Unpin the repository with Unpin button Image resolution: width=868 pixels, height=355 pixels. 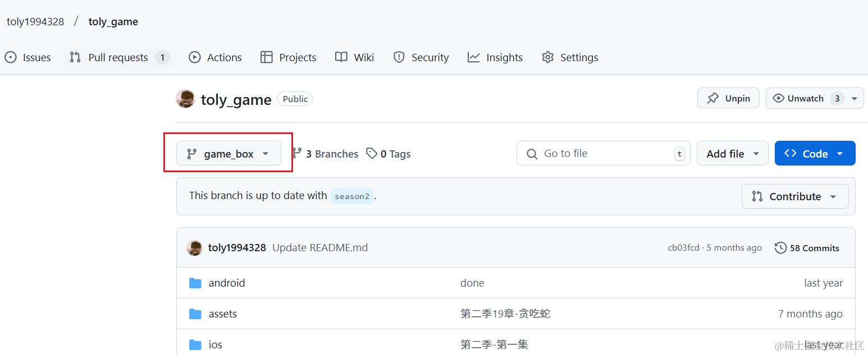pos(728,98)
